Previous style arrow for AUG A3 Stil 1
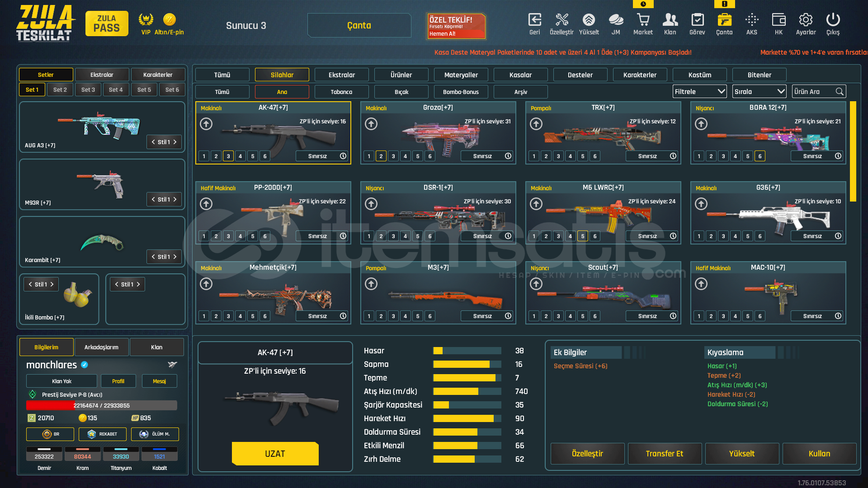 pos(153,142)
